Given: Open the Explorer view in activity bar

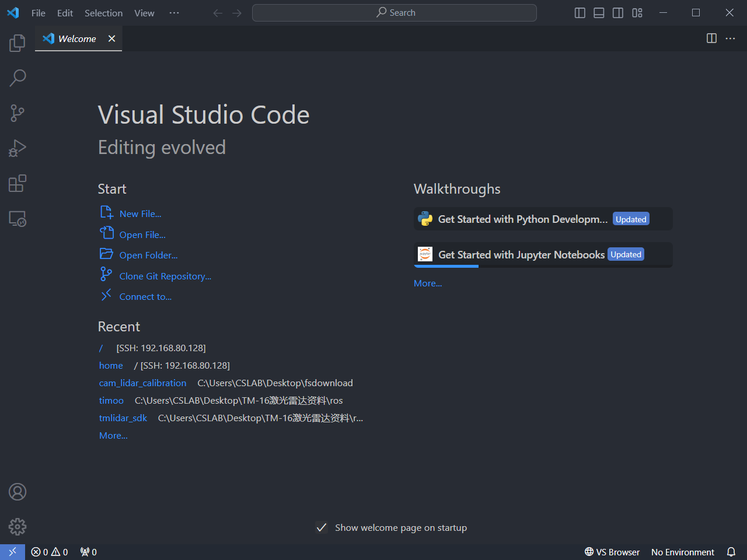Looking at the screenshot, I should tap(18, 43).
